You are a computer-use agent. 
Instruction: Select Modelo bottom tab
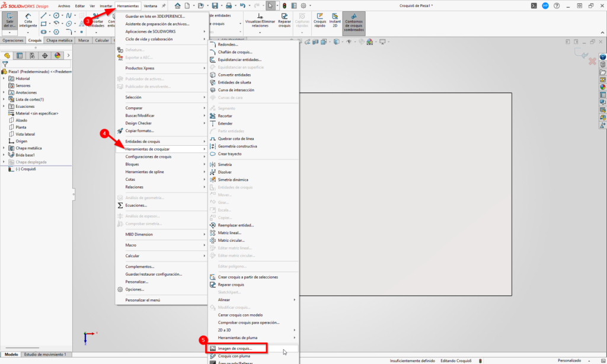[x=11, y=355]
